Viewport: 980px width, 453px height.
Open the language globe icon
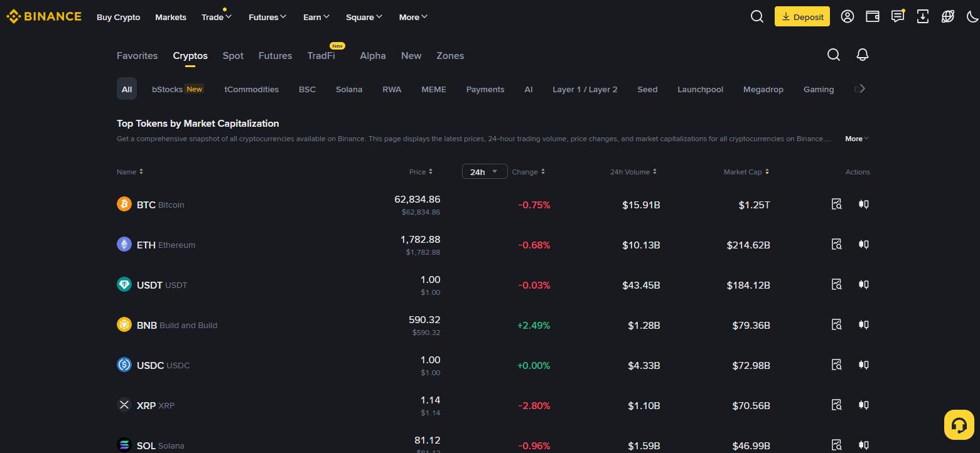tap(948, 17)
